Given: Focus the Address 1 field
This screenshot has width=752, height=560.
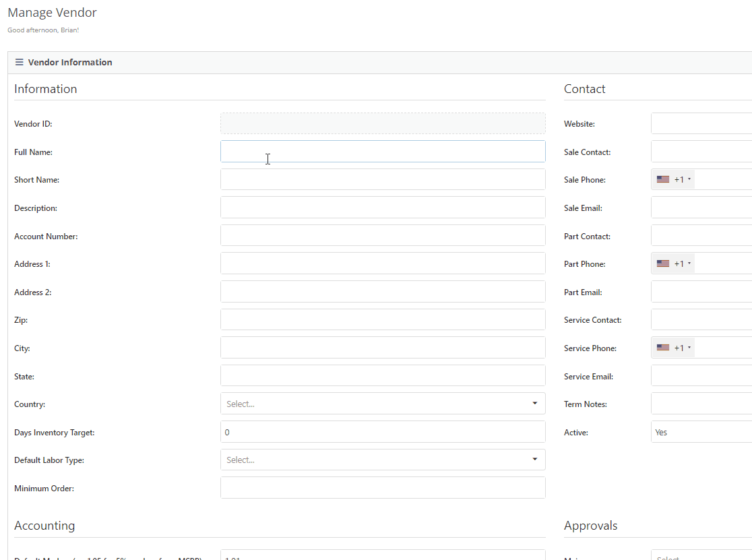Looking at the screenshot, I should click(x=383, y=263).
